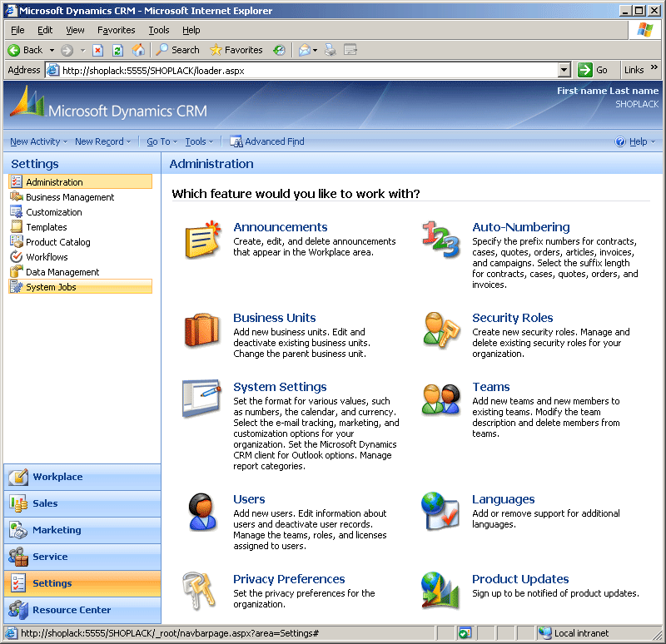The height and width of the screenshot is (644, 666).
Task: Click the Edit page toolbar icon
Action: pos(350,50)
